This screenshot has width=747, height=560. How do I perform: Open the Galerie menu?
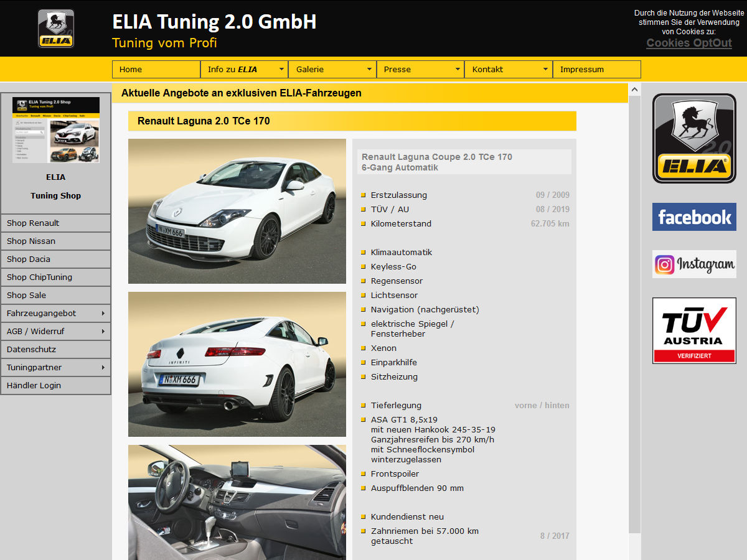click(x=332, y=69)
